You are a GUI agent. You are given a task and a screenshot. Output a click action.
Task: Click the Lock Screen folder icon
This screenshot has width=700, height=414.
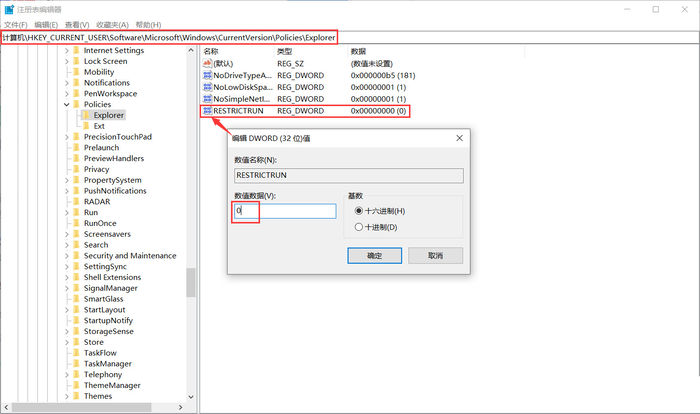click(76, 61)
